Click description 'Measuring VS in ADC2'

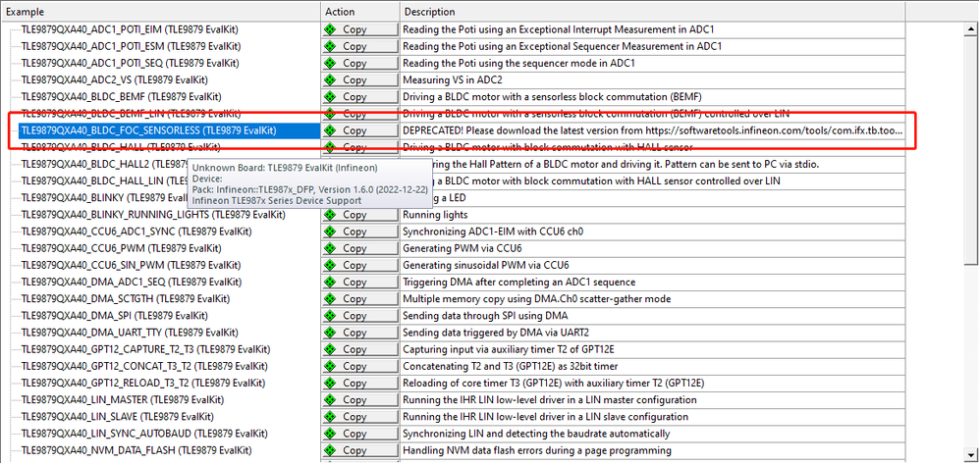click(453, 79)
